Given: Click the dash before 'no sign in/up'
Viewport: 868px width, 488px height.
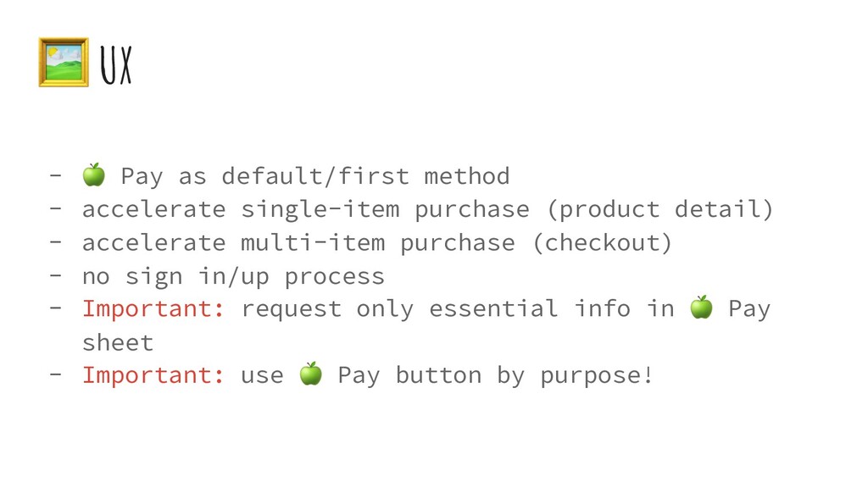Looking at the screenshot, I should [x=55, y=275].
